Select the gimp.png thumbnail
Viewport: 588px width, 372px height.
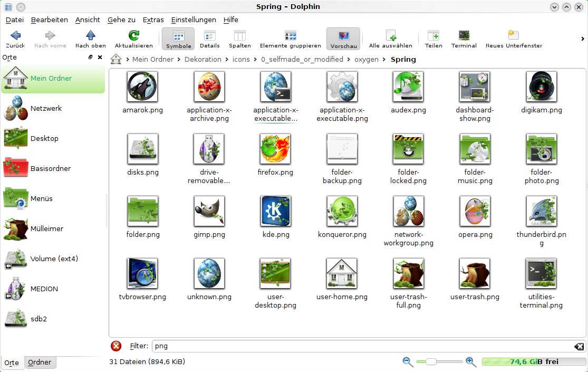tap(209, 212)
